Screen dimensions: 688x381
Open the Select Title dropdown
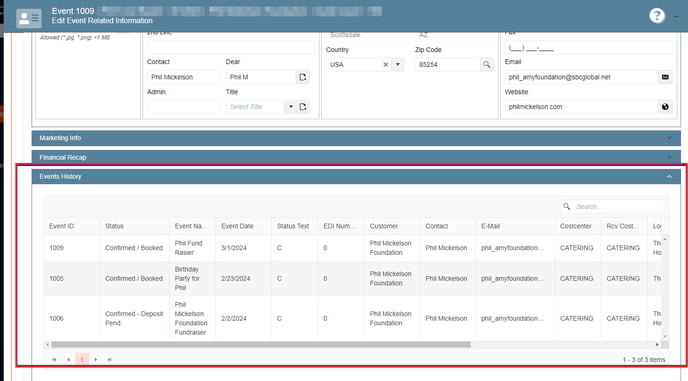(290, 107)
